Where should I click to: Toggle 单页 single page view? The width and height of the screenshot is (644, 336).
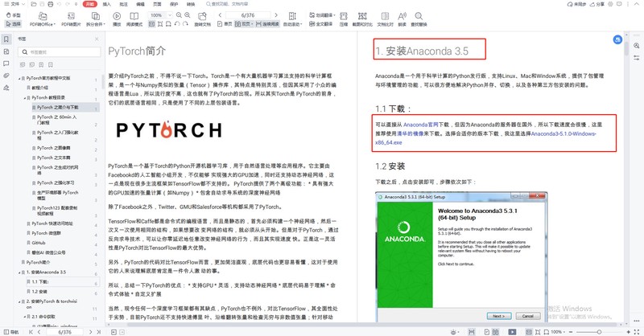click(225, 24)
